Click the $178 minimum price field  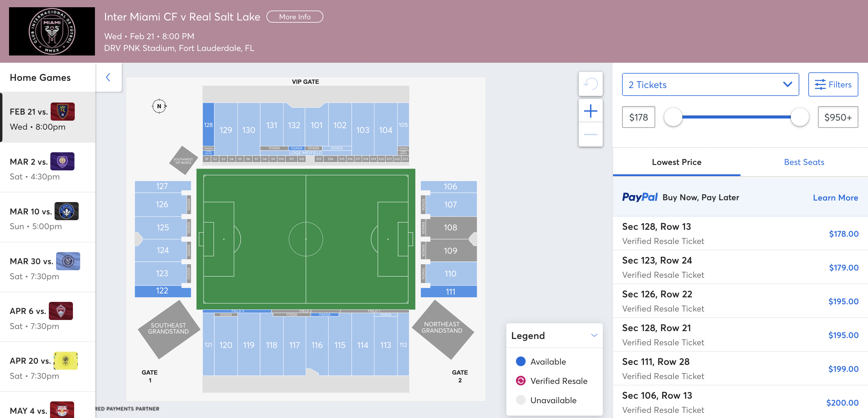(x=638, y=117)
